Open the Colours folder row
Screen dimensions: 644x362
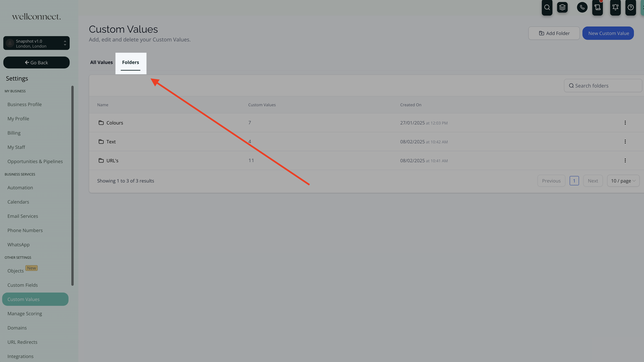coord(115,123)
